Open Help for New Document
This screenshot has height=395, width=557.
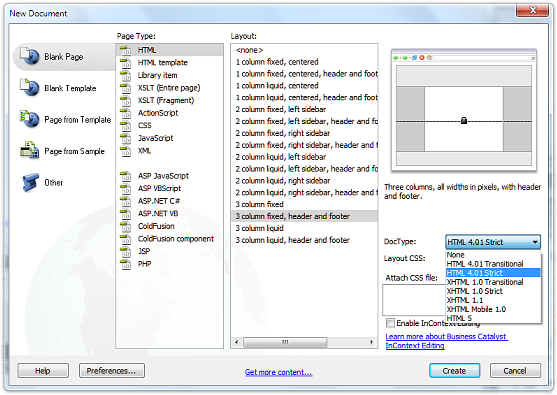point(43,370)
